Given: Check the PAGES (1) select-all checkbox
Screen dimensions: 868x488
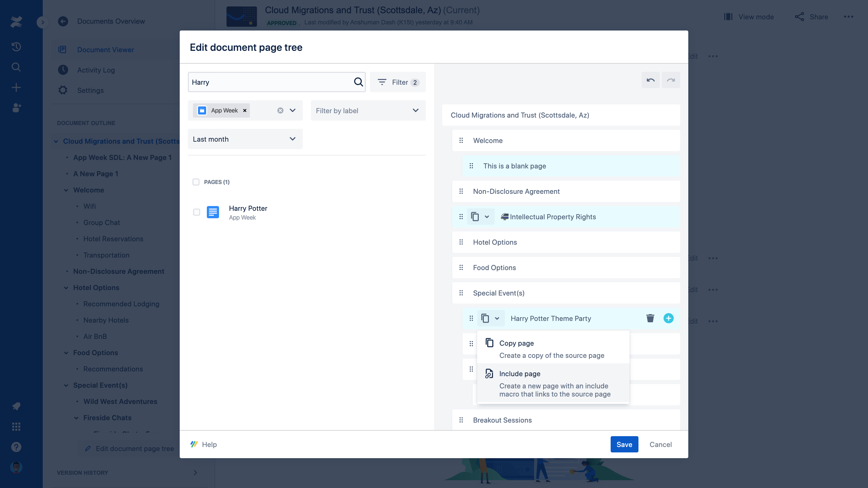Looking at the screenshot, I should point(196,182).
